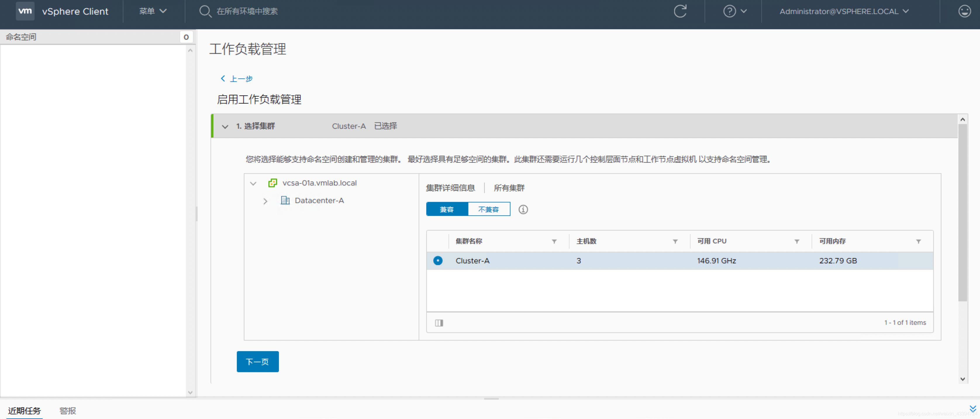Click vSphere Client title link
Viewport: 980px width, 419px height.
click(x=75, y=11)
